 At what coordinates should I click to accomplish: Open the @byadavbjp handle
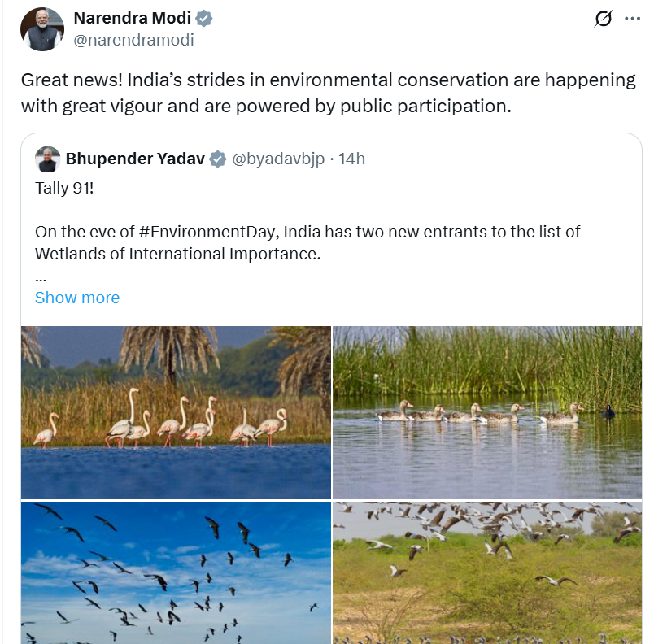tap(278, 159)
